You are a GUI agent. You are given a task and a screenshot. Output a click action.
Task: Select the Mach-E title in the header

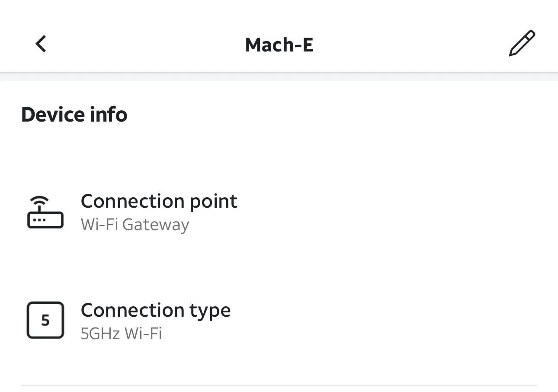[x=279, y=45]
